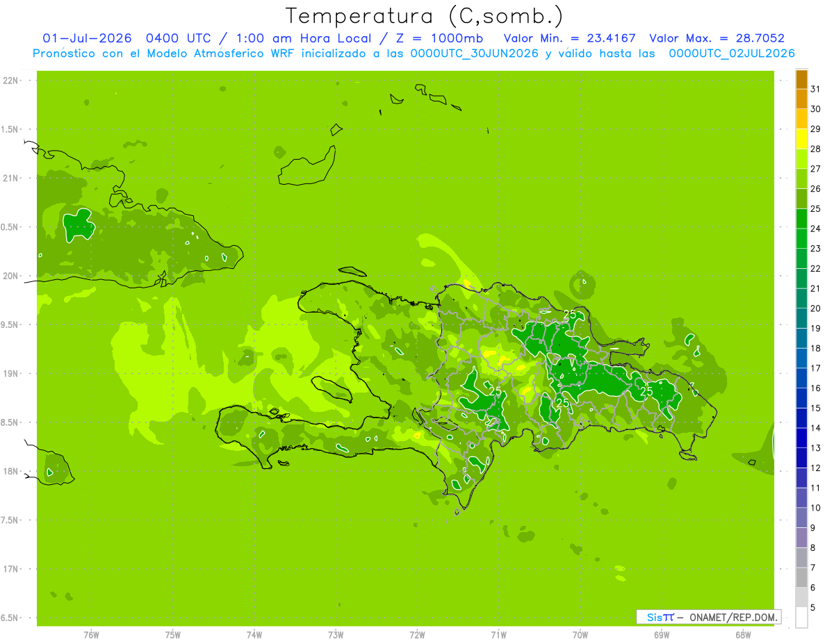The width and height of the screenshot is (834, 644).
Task: Click the "18" value on the color scale
Action: (x=816, y=348)
